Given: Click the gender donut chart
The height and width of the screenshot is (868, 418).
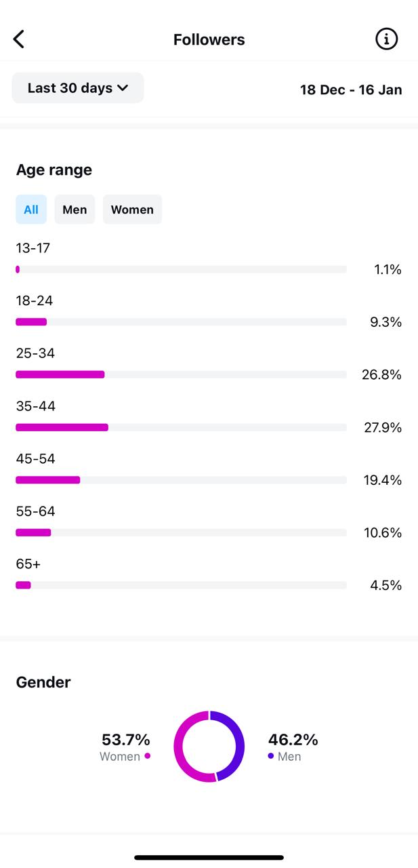Looking at the screenshot, I should click(209, 746).
